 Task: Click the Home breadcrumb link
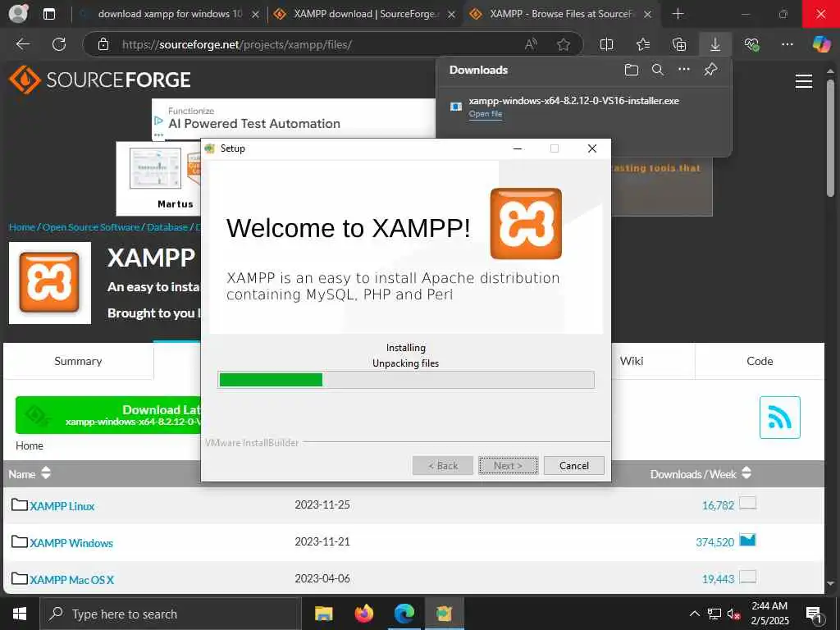tap(22, 227)
